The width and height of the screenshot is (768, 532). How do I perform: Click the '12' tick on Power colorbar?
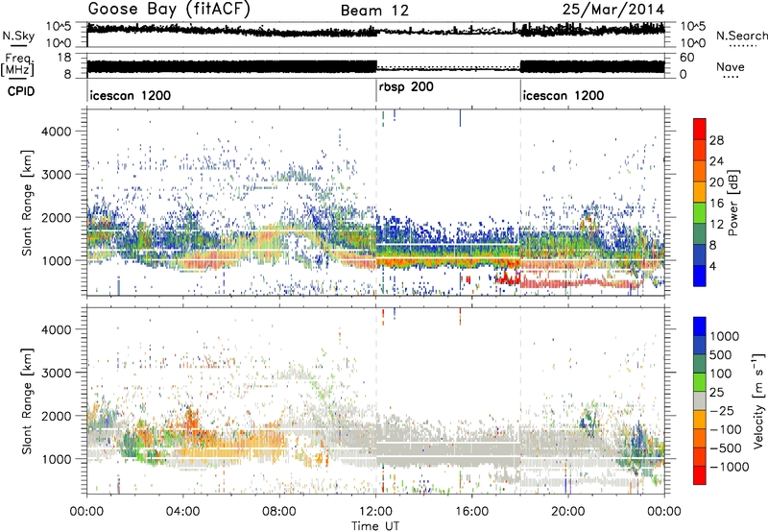[716, 225]
